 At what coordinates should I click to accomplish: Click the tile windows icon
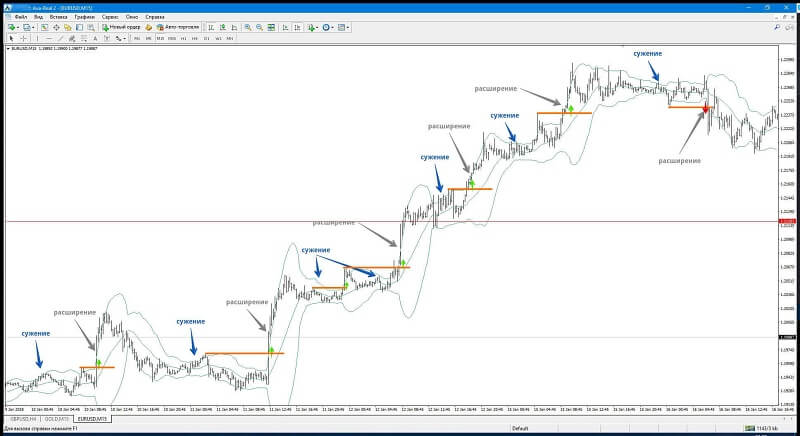(271, 28)
